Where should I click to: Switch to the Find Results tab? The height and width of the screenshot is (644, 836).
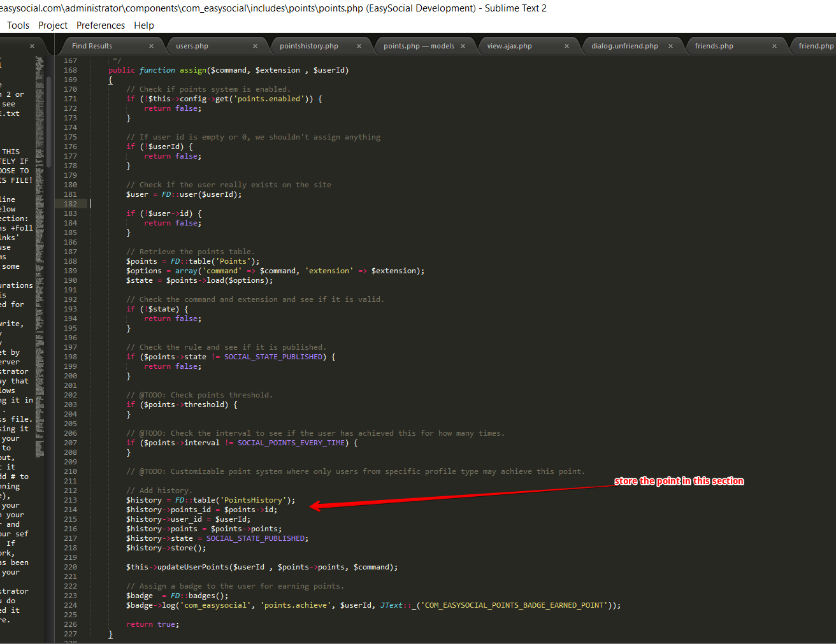pos(92,46)
